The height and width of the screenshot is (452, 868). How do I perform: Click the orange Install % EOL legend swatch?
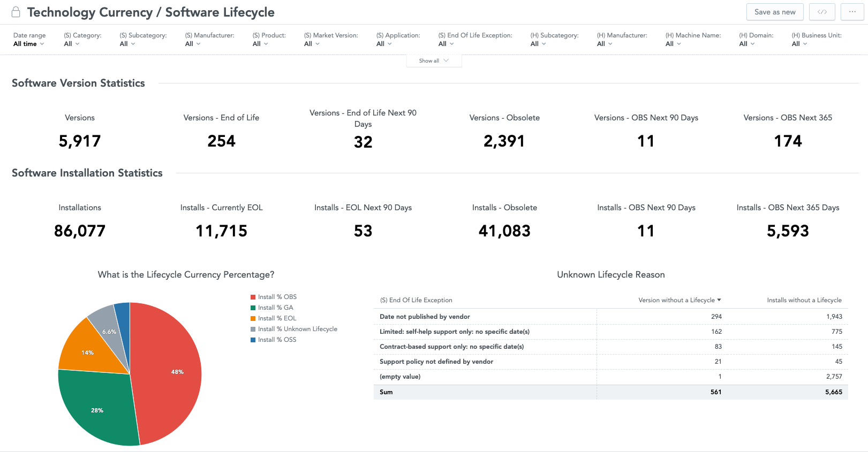(253, 318)
